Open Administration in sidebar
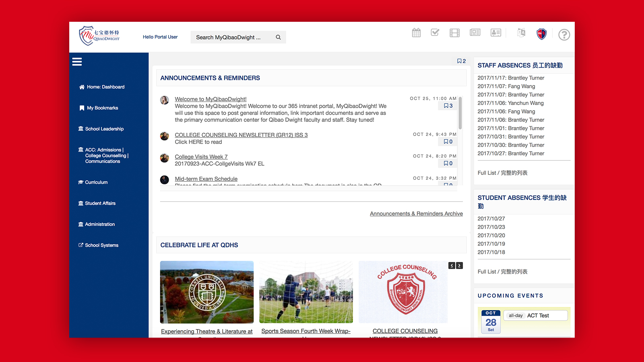 coord(97,224)
